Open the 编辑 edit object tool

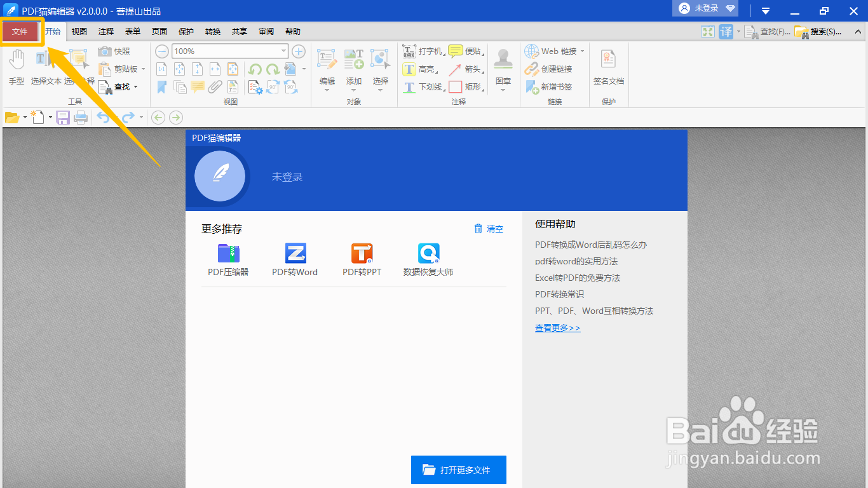point(327,67)
